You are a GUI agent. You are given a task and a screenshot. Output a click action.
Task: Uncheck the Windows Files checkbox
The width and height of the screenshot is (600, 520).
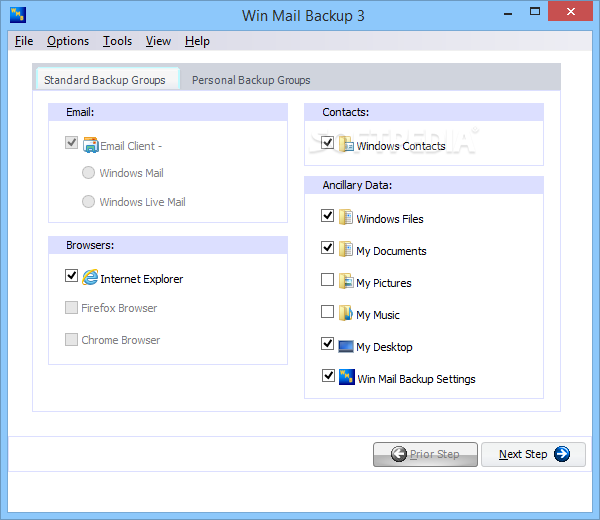click(328, 215)
